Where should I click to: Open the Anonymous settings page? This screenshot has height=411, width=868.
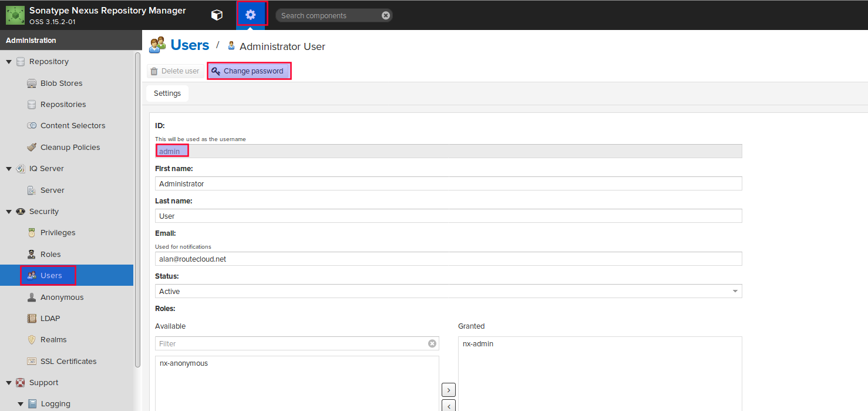tap(62, 298)
